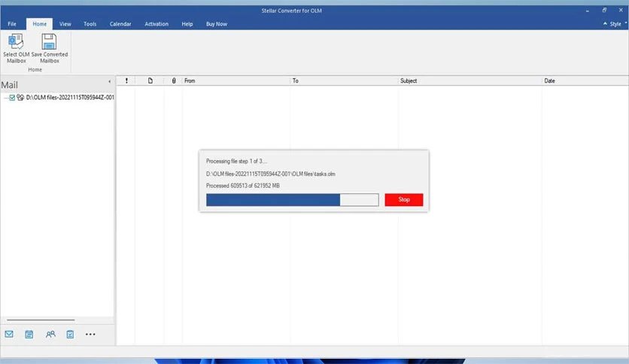Stop the file processing

click(x=403, y=199)
